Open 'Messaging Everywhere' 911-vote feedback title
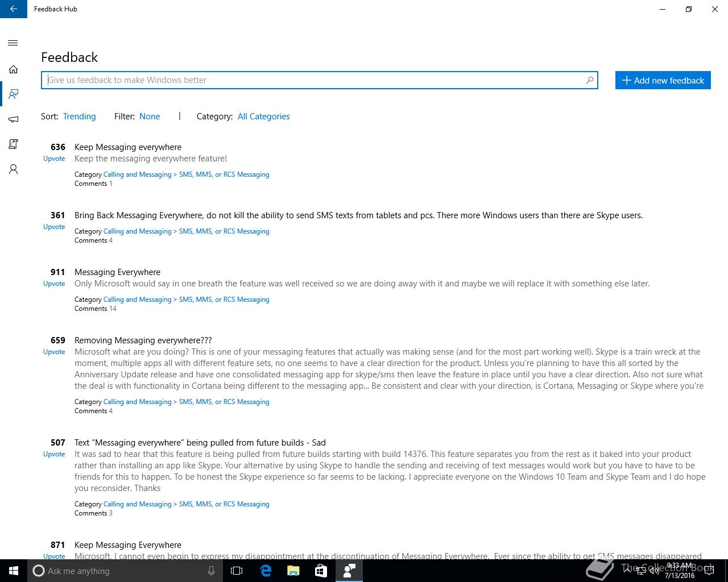The width and height of the screenshot is (728, 582). coord(117,272)
